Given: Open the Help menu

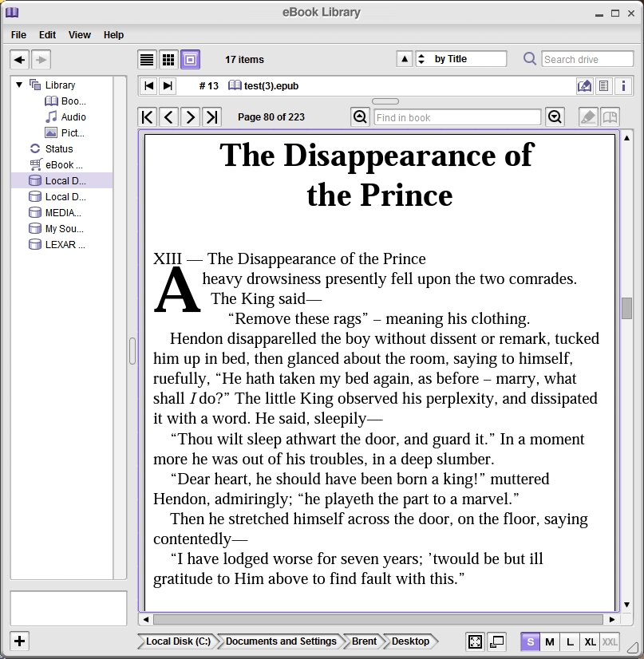Looking at the screenshot, I should point(113,35).
